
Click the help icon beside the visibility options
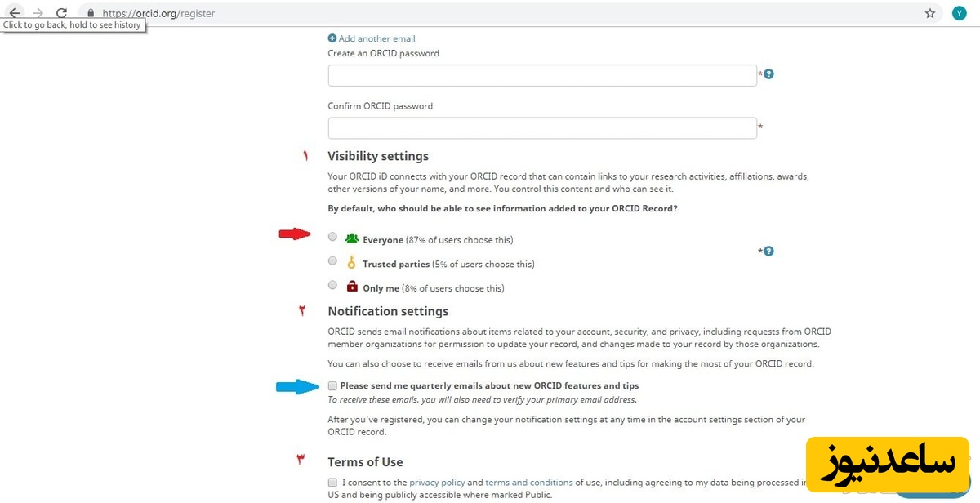(x=768, y=251)
